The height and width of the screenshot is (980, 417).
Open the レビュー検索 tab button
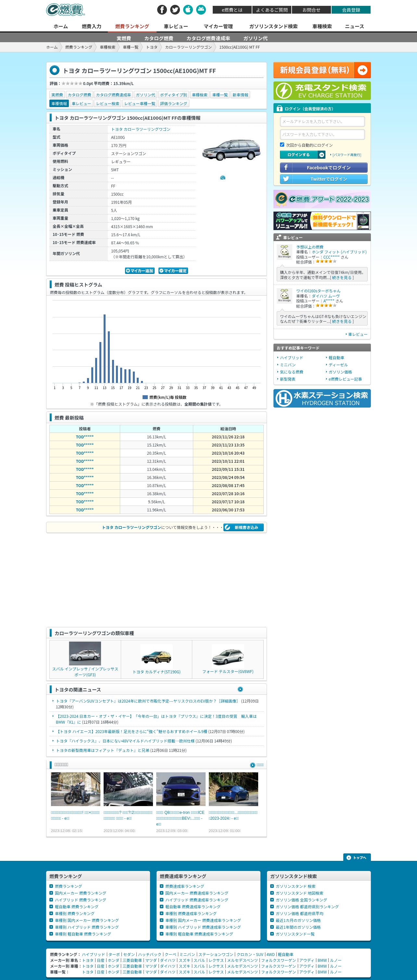click(x=108, y=104)
